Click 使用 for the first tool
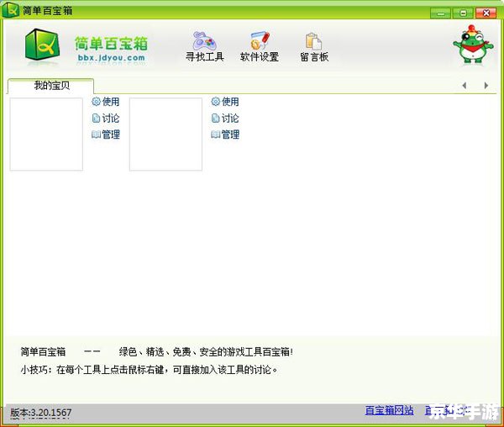Screen dimensions: 504x427 pos(106,102)
